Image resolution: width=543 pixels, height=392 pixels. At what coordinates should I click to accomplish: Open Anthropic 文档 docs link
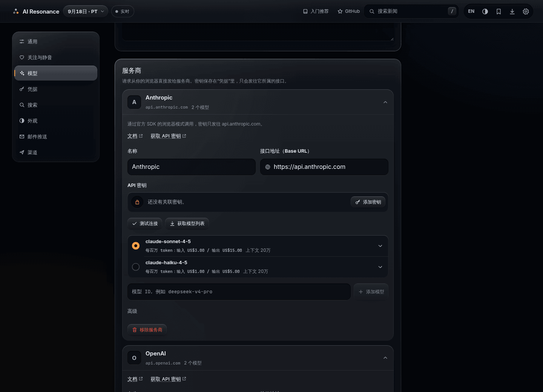tap(135, 136)
